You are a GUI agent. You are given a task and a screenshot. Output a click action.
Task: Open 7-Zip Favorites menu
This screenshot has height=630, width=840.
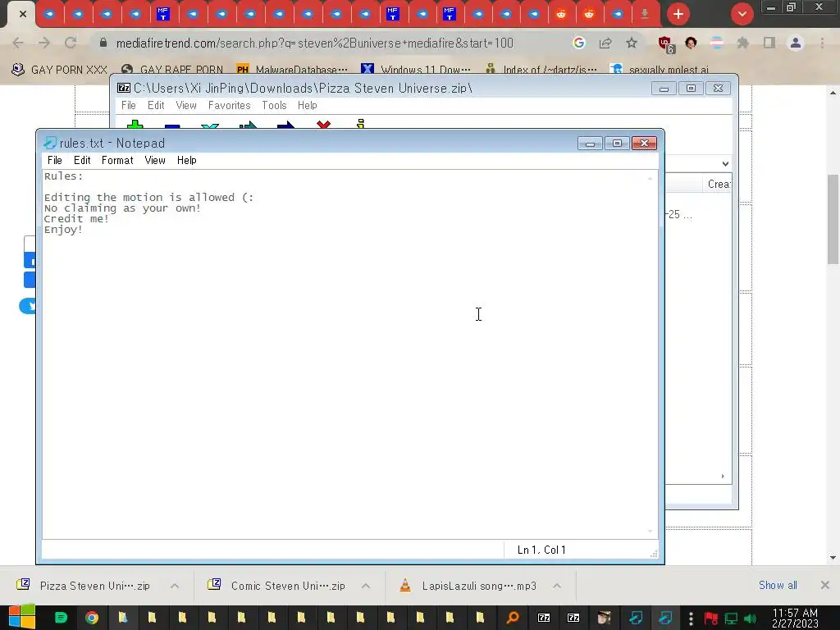pyautogui.click(x=230, y=106)
